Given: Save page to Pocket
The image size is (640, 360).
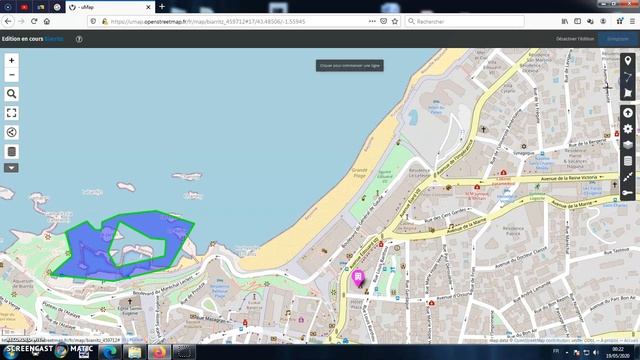Looking at the screenshot, I should [x=383, y=21].
